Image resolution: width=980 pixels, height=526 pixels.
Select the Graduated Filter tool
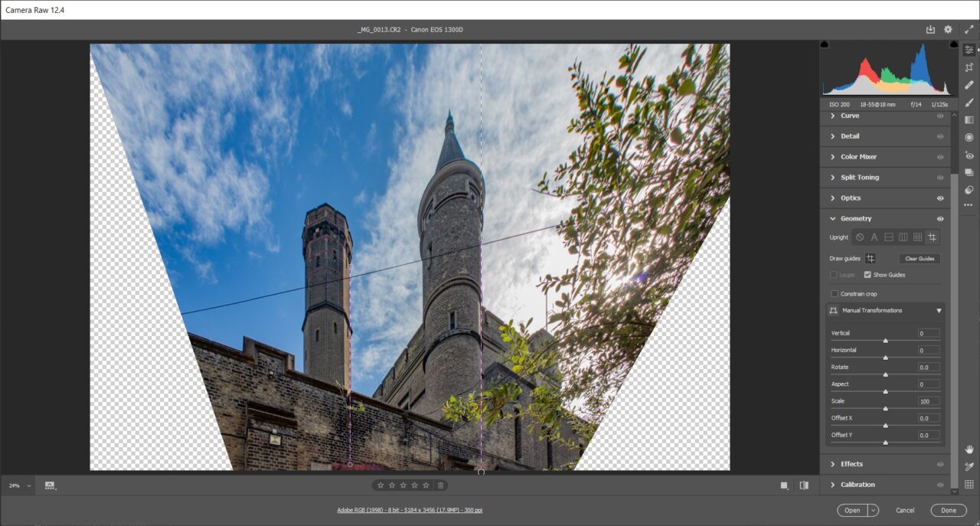pyautogui.click(x=969, y=119)
